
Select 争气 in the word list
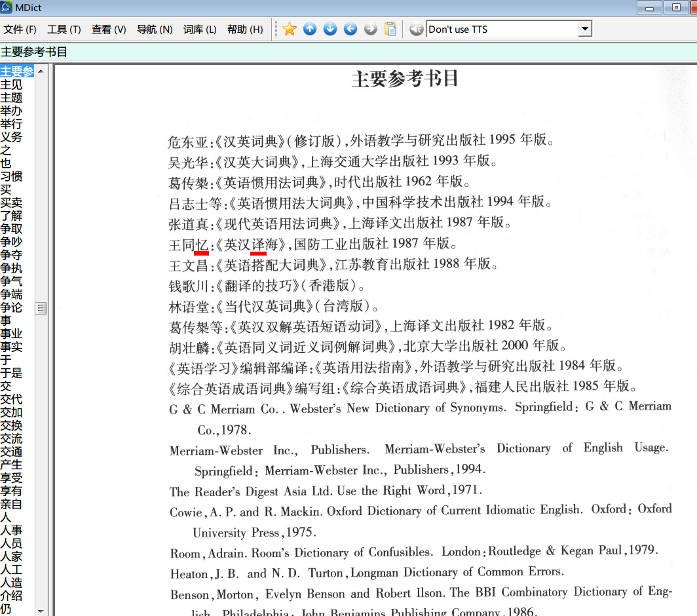(x=11, y=281)
